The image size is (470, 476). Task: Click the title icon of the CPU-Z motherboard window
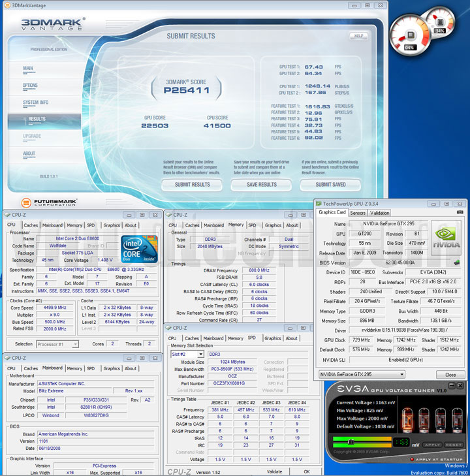pyautogui.click(x=7, y=358)
